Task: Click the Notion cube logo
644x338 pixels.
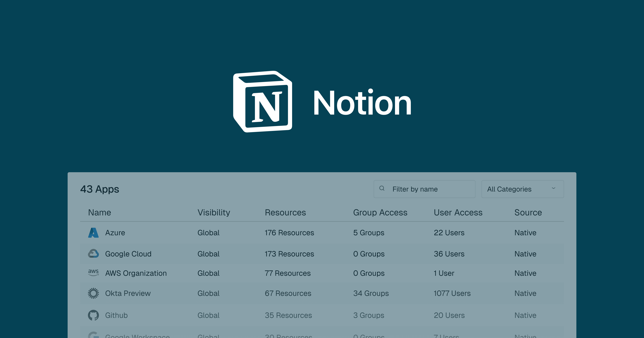Action: click(x=263, y=102)
